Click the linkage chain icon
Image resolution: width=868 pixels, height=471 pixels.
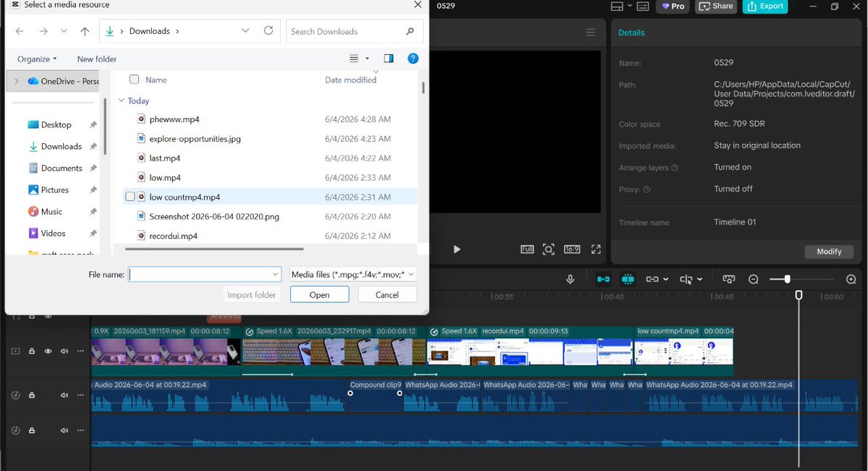click(652, 279)
